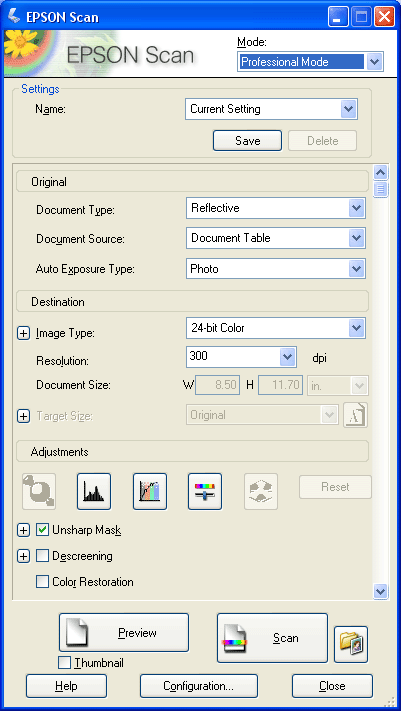Open the Tone Correction curve tool
401x711 pixels.
(x=150, y=492)
